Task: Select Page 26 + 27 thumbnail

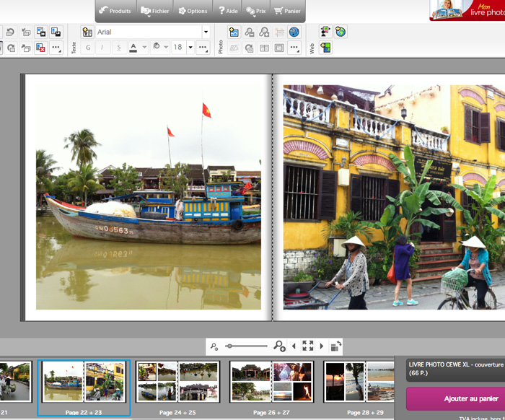Action: (271, 388)
